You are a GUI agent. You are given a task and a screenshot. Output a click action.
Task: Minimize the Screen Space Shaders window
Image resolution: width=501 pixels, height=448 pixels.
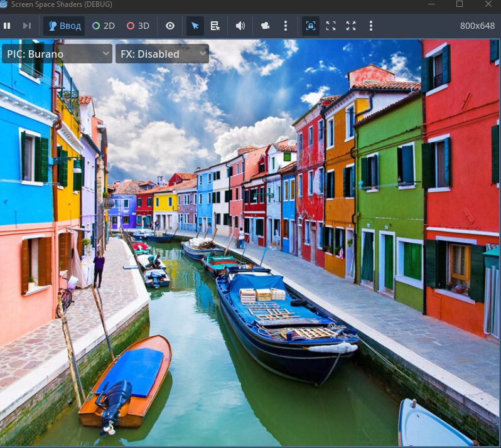coord(431,4)
